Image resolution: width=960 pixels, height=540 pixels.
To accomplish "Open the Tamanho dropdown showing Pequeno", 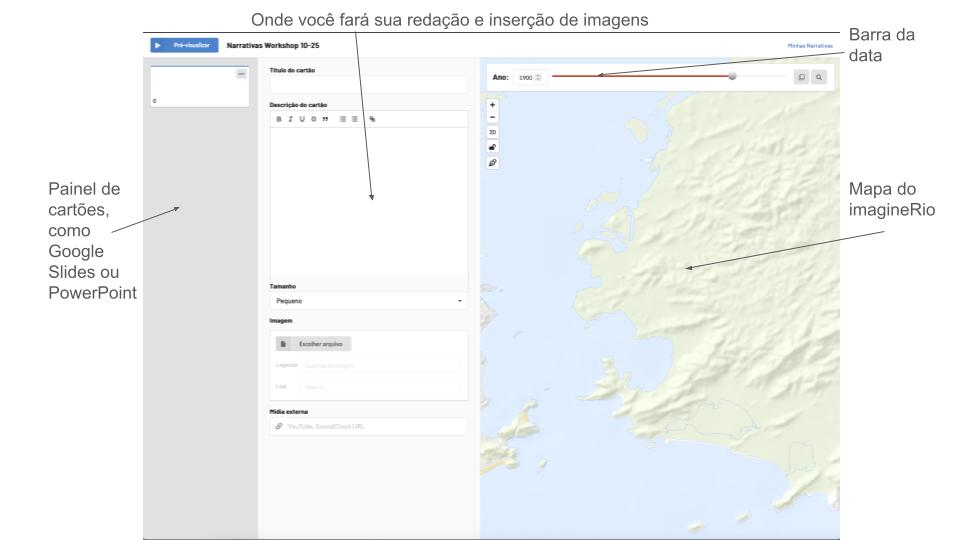I will [367, 300].
